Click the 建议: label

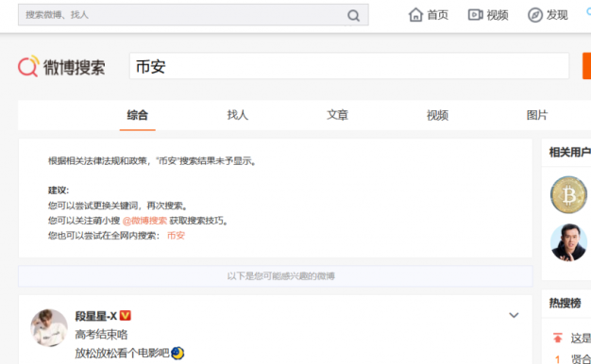coord(59,190)
